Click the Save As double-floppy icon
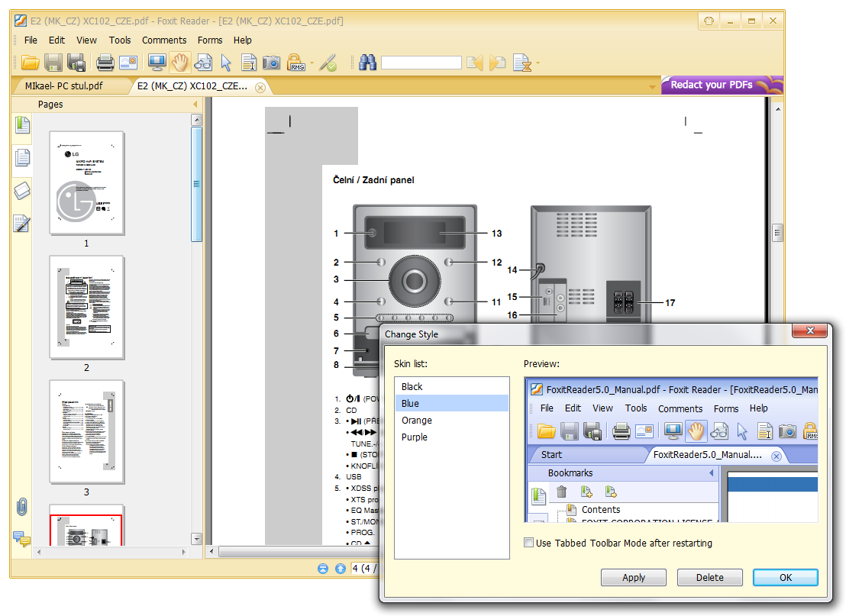846x616 pixels. pos(76,63)
